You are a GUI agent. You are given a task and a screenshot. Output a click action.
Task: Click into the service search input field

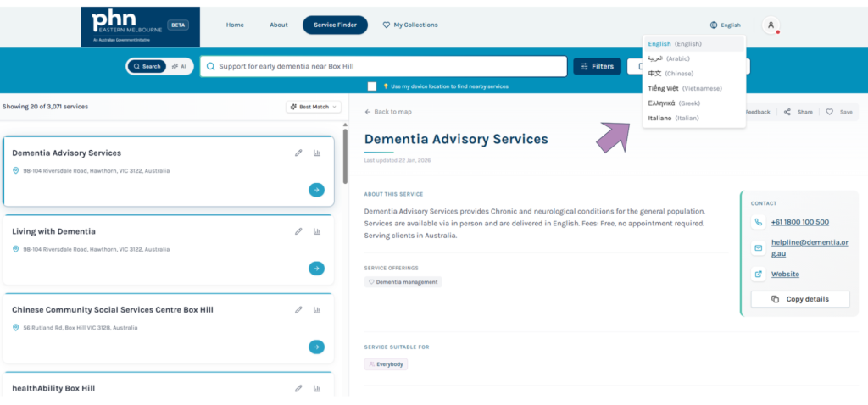(x=386, y=66)
